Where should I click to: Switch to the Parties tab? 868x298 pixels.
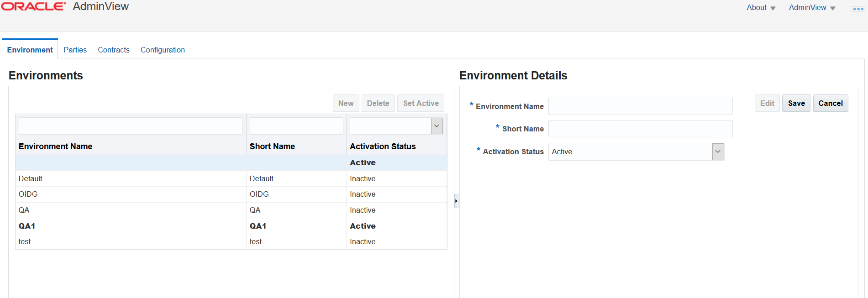point(75,50)
